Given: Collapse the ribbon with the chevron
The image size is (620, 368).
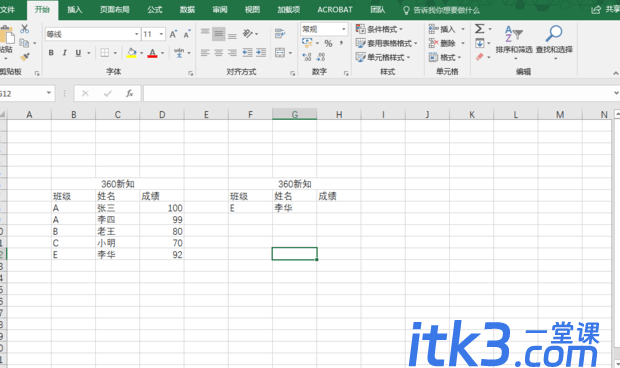Looking at the screenshot, I should click(x=616, y=73).
